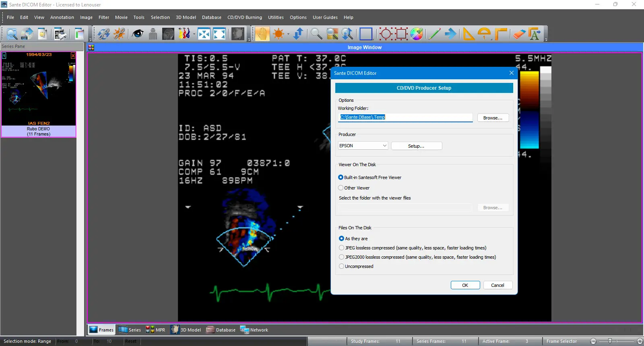The image size is (644, 346).
Task: Open the Utilities menu
Action: click(276, 17)
